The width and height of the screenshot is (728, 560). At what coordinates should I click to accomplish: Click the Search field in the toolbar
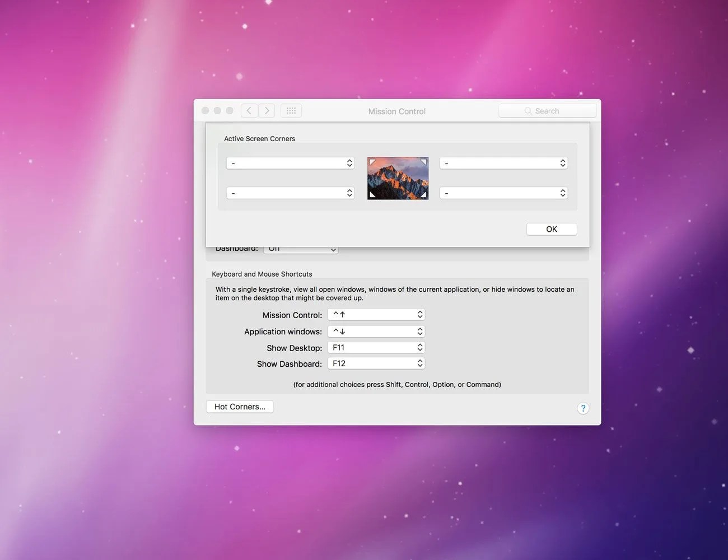point(547,111)
